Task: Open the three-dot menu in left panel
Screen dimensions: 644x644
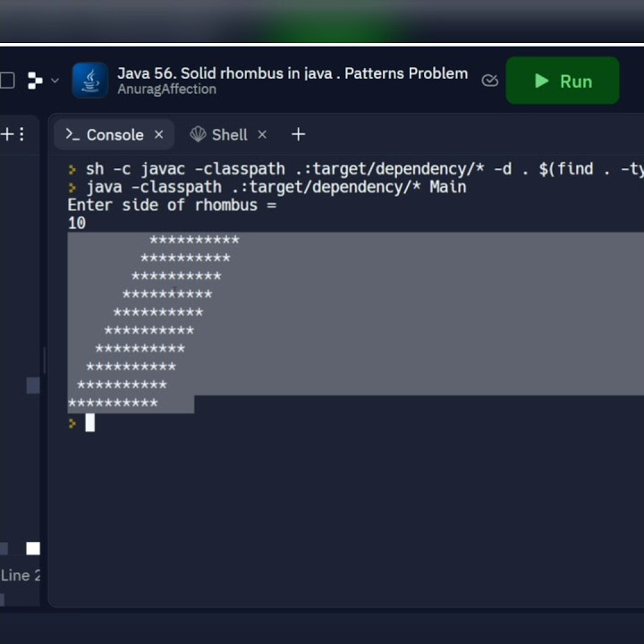Action: click(22, 134)
